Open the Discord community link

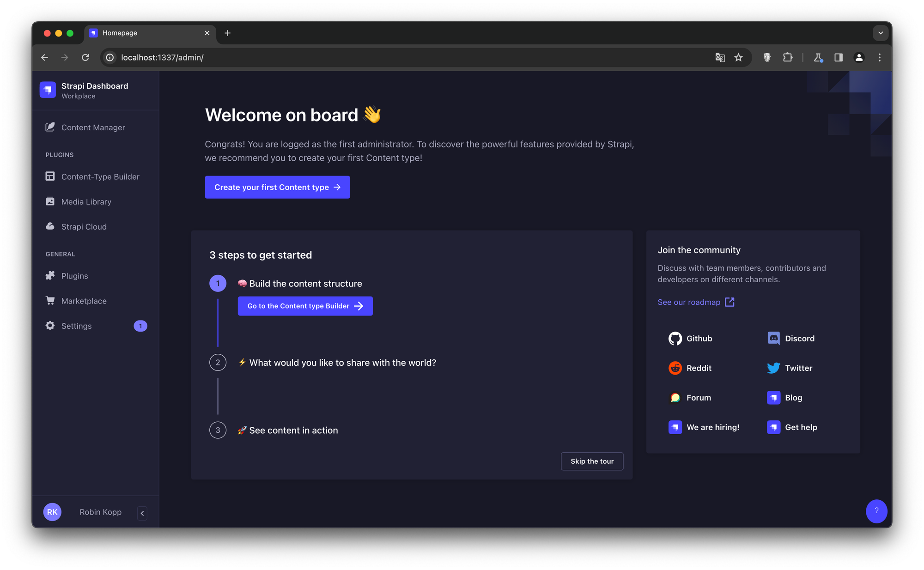click(791, 339)
